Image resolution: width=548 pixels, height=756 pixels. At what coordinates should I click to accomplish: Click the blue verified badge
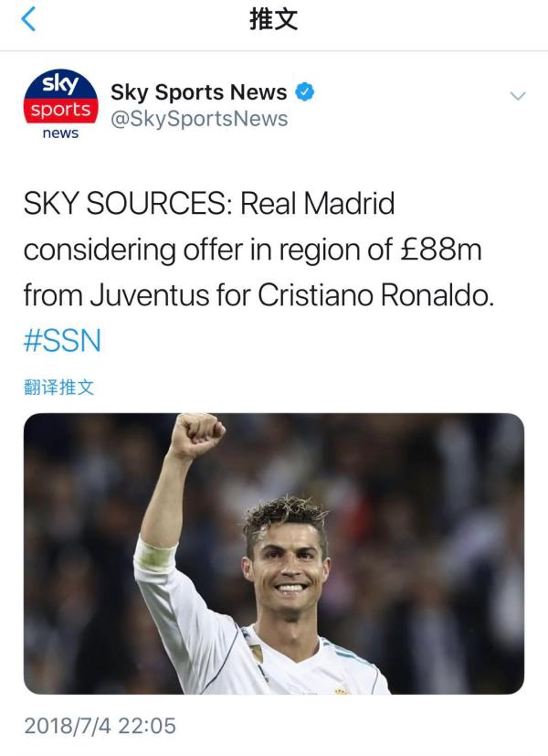coord(304,91)
